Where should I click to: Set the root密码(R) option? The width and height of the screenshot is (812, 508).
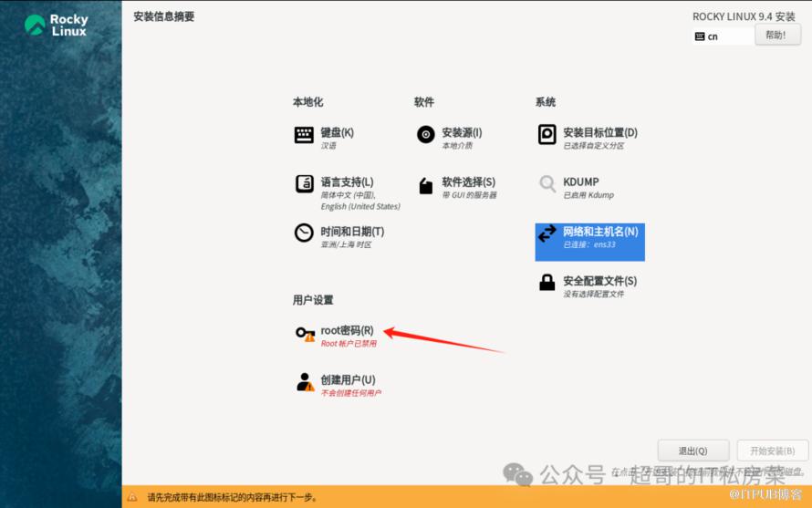(347, 330)
